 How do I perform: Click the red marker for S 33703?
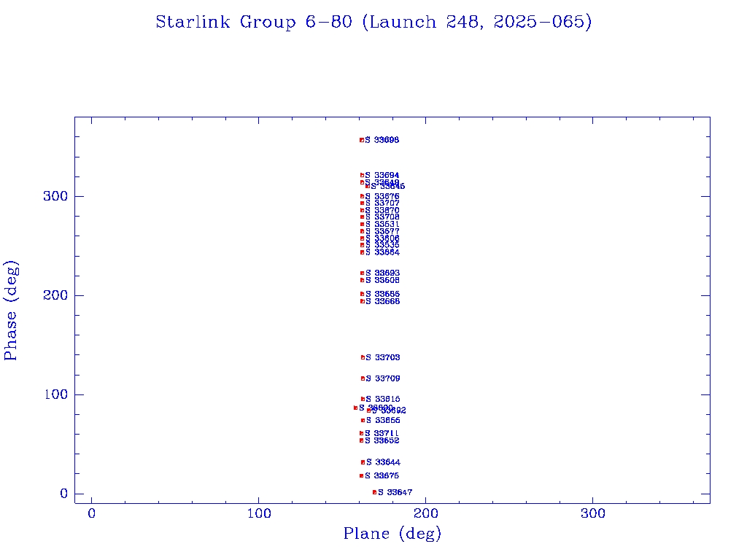[x=363, y=357]
